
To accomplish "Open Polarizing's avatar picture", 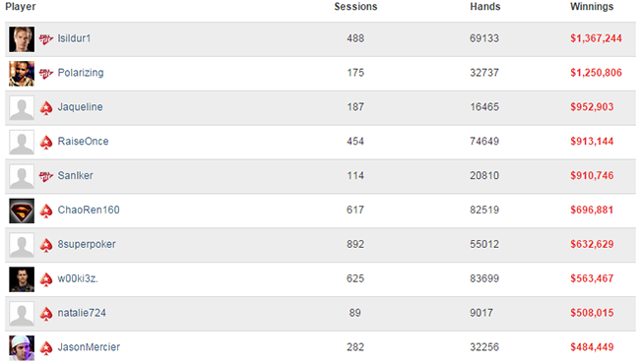I will tap(22, 74).
